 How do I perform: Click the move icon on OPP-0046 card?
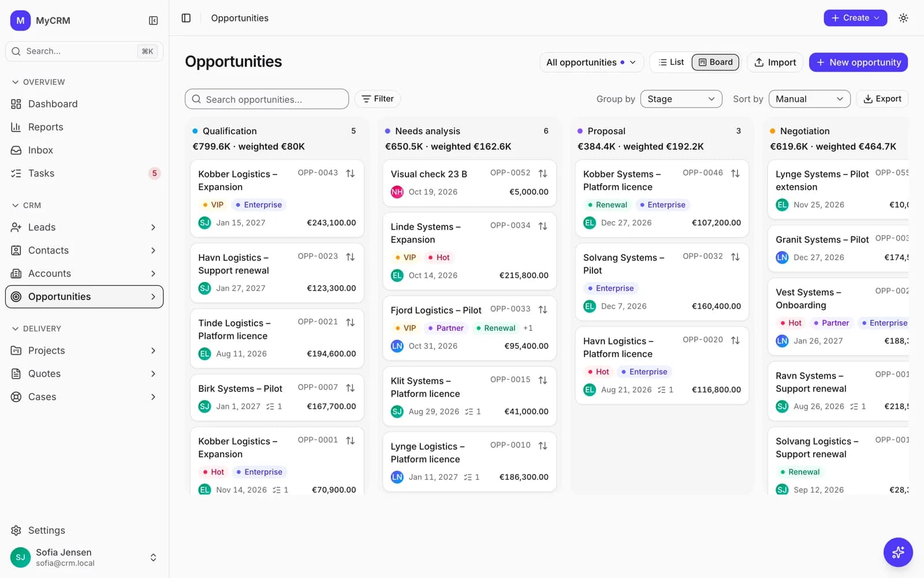tap(735, 173)
